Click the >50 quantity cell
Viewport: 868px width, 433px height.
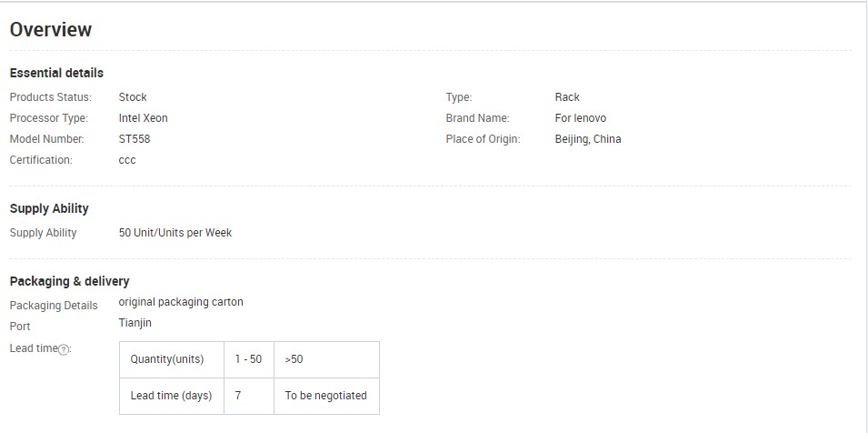click(x=326, y=359)
